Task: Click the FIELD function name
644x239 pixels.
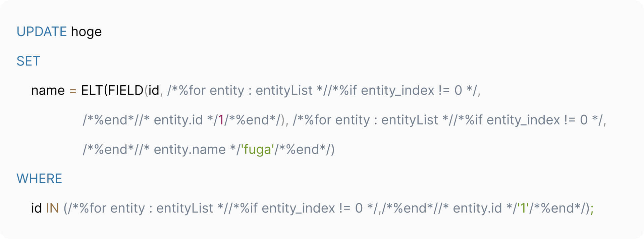Action: click(126, 90)
